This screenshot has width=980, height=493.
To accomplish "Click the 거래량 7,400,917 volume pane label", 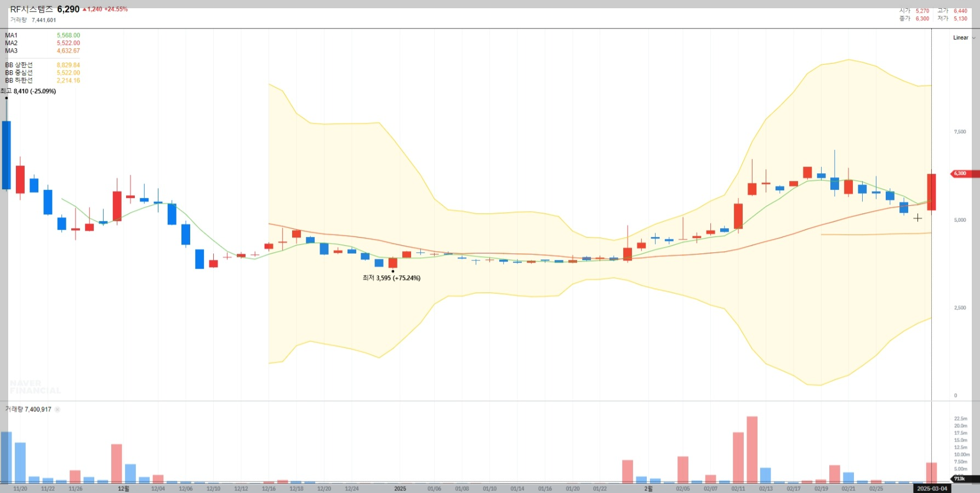I will point(29,409).
